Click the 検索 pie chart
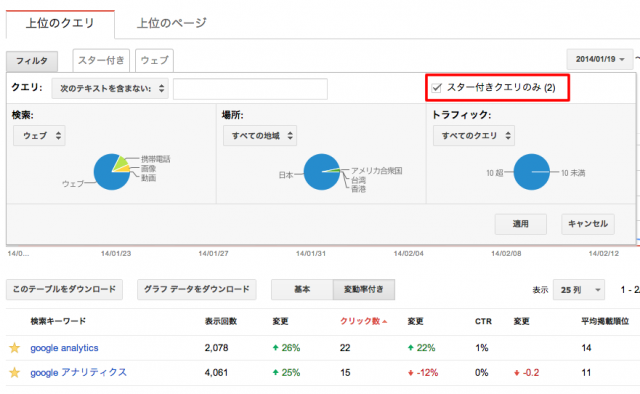The image size is (640, 394). tap(112, 172)
